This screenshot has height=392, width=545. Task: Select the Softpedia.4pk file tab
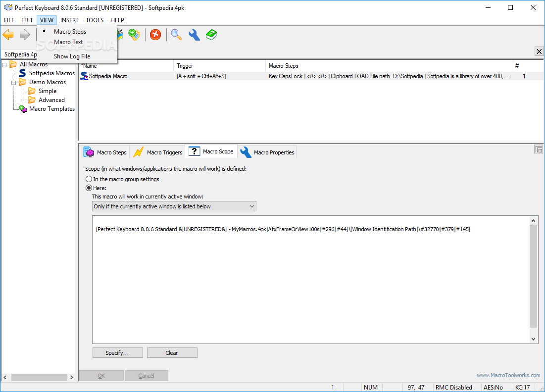[x=19, y=54]
